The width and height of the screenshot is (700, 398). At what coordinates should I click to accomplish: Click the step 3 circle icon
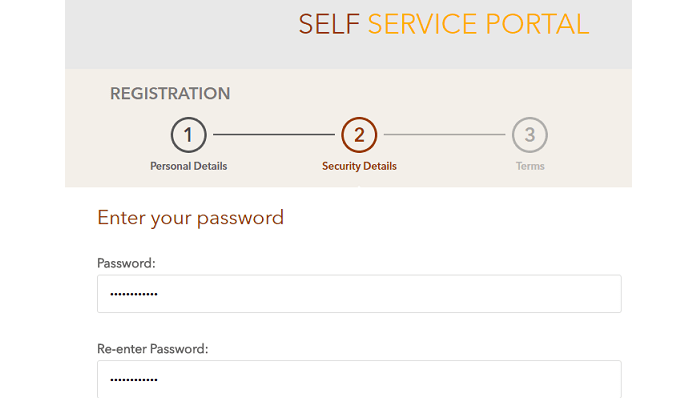(529, 135)
